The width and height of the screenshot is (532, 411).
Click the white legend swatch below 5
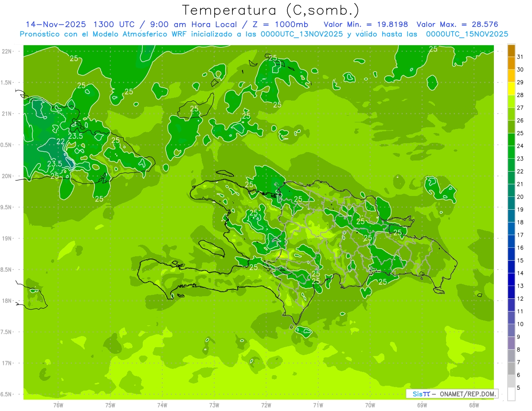pos(511,394)
